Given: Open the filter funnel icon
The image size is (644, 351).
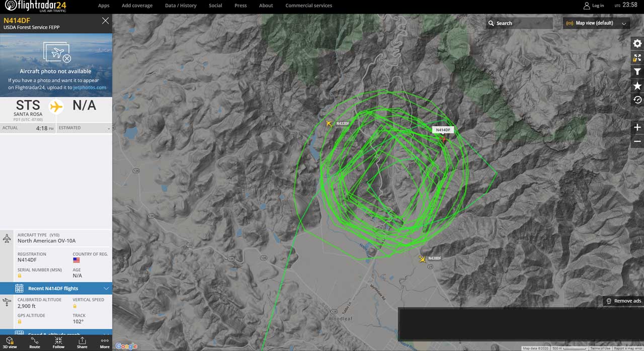Looking at the screenshot, I should [637, 72].
